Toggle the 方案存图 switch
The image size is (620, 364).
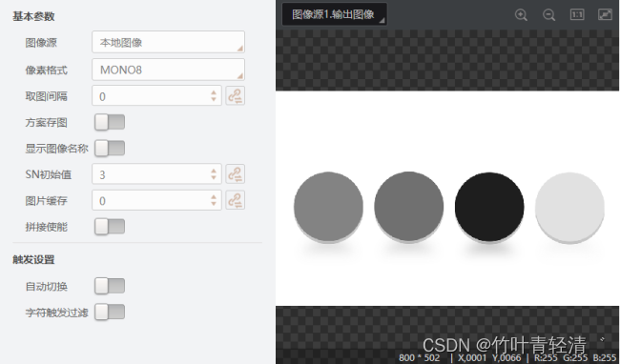(110, 122)
